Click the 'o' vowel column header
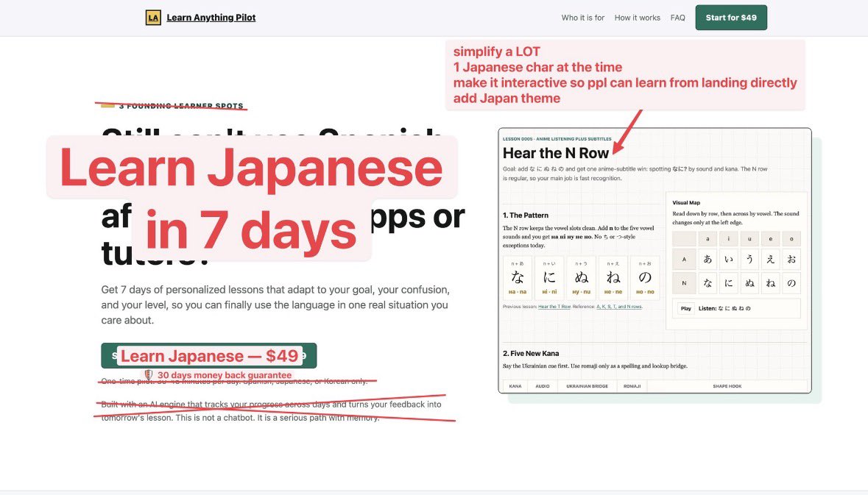The image size is (868, 495). tap(791, 239)
